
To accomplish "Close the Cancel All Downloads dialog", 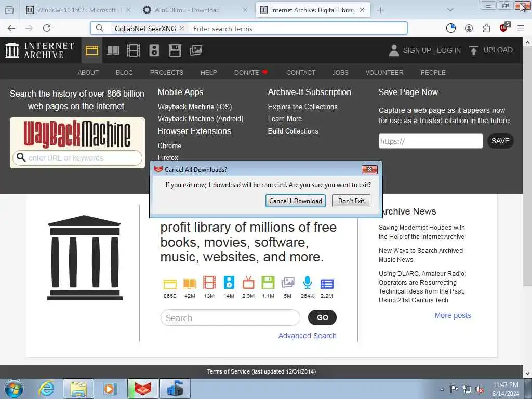I will (x=369, y=169).
